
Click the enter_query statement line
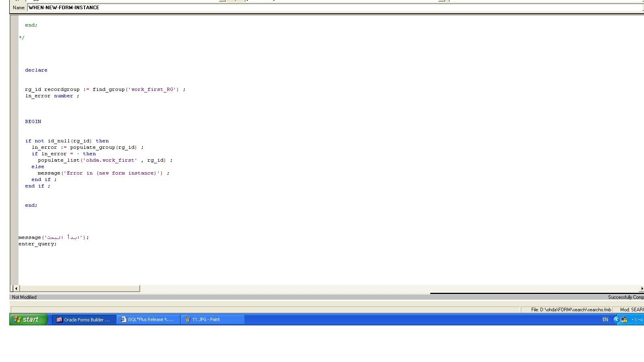37,244
